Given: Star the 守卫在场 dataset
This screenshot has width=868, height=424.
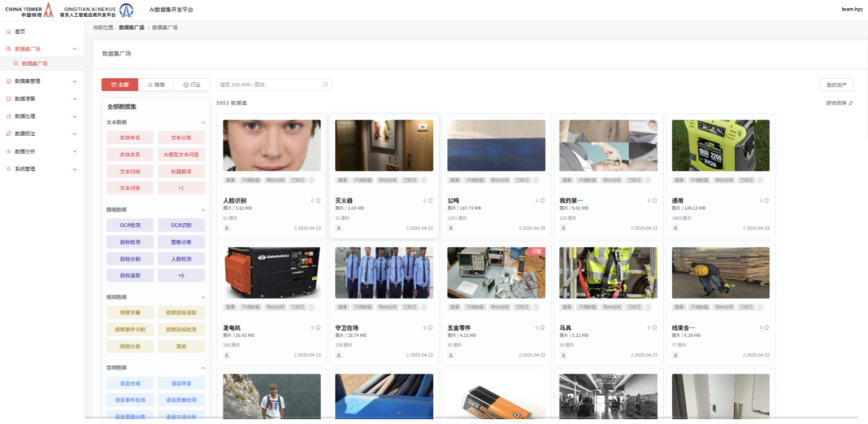Looking at the screenshot, I should click(x=430, y=327).
